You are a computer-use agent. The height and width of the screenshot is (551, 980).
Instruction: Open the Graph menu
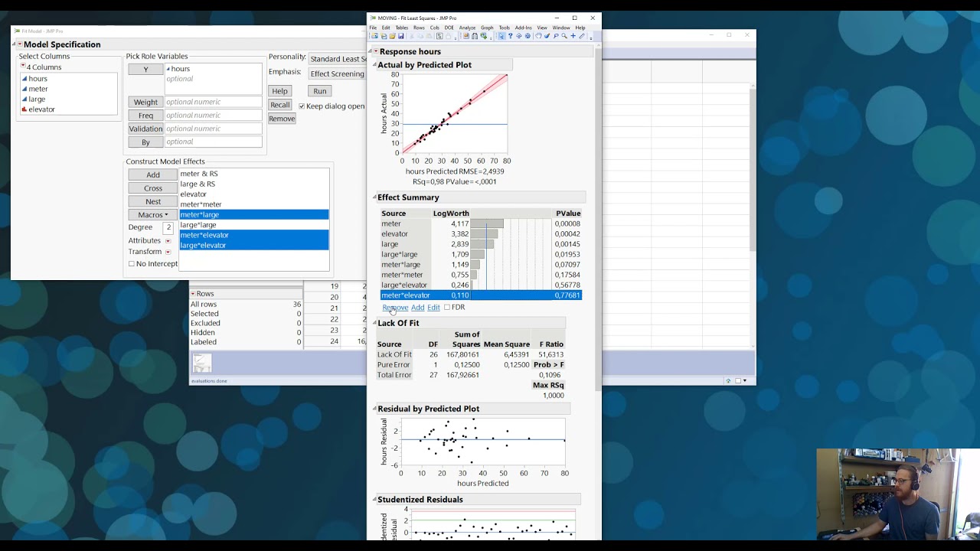point(487,28)
